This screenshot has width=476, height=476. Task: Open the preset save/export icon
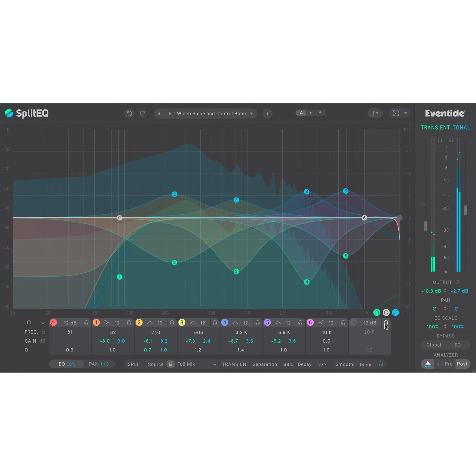(267, 113)
